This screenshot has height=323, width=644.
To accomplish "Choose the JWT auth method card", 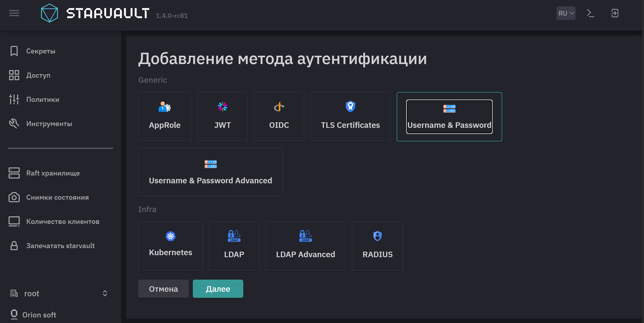I will click(223, 117).
